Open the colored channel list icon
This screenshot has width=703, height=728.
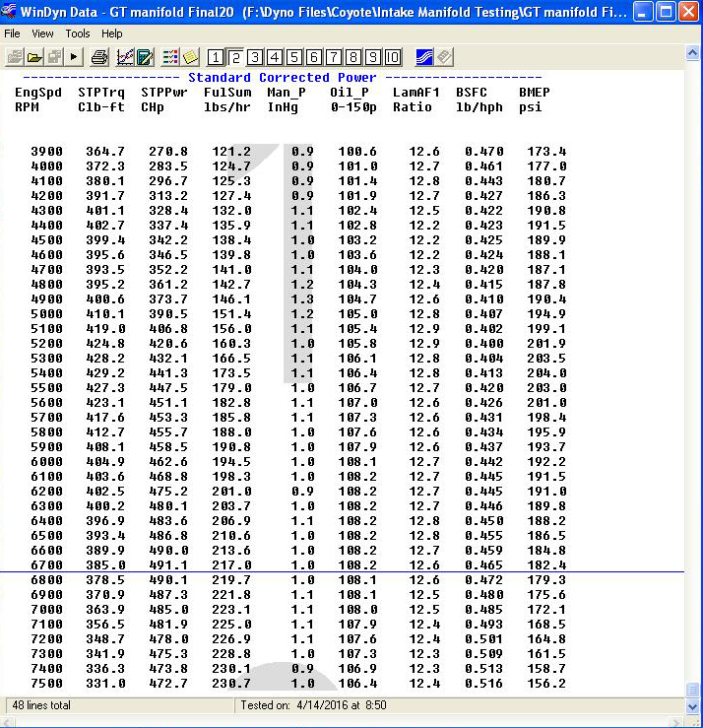coord(170,57)
